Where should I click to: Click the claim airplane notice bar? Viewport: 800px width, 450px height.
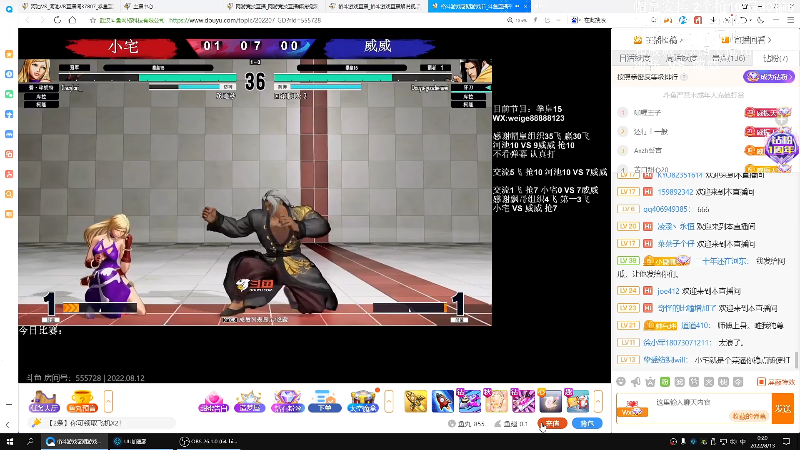[102, 423]
